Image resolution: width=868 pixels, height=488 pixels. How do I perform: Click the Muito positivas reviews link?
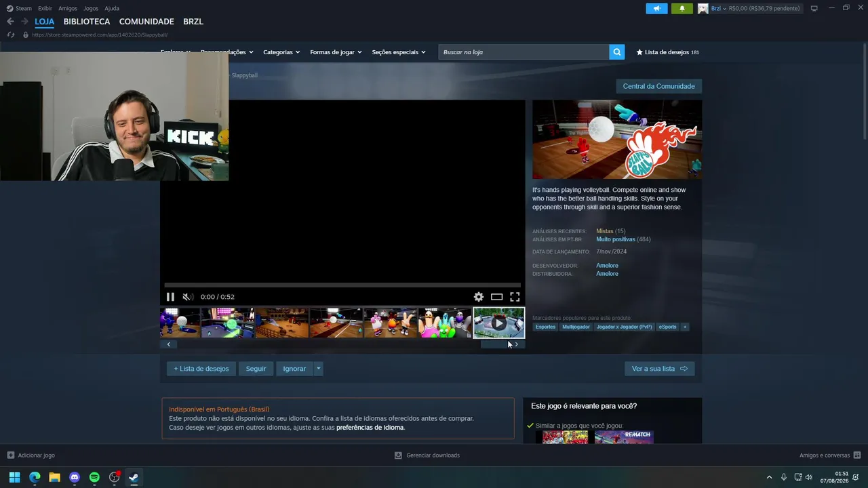[616, 239]
